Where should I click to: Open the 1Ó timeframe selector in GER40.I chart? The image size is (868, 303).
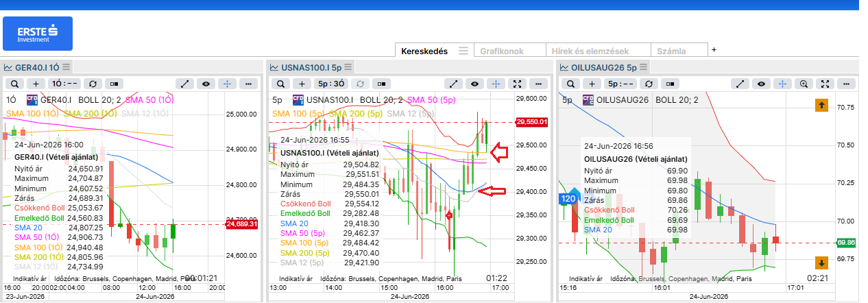(65, 84)
